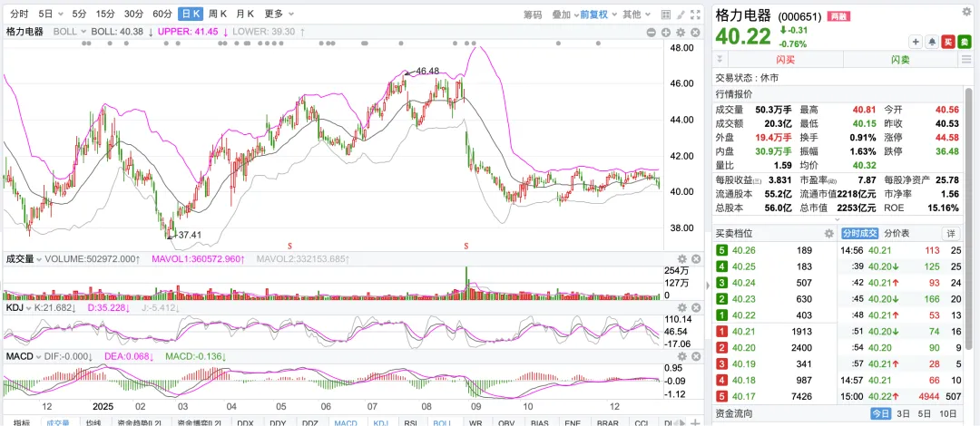Open the 成交量 panel indicator dropdown
980x426 pixels.
pyautogui.click(x=24, y=258)
